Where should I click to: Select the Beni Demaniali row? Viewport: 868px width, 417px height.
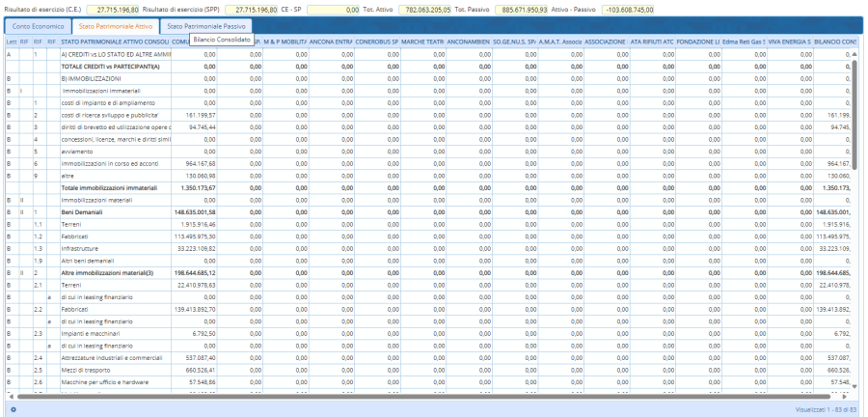pyautogui.click(x=116, y=210)
